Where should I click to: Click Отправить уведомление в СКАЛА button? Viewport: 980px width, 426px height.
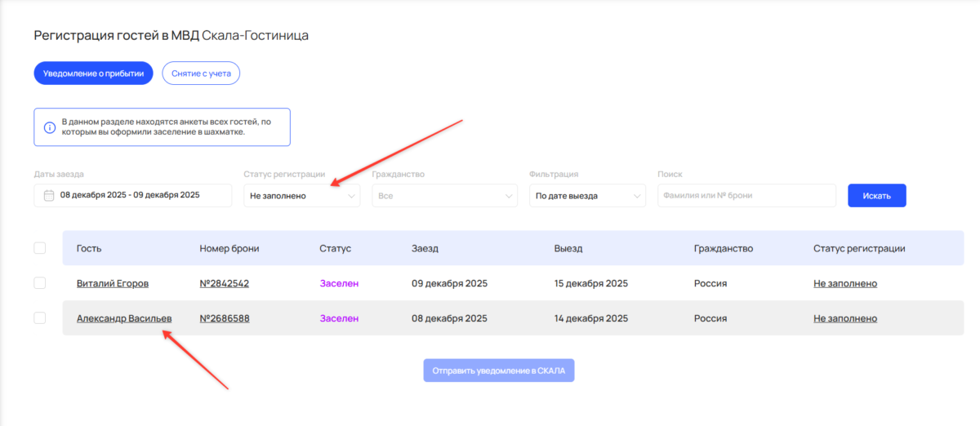498,371
